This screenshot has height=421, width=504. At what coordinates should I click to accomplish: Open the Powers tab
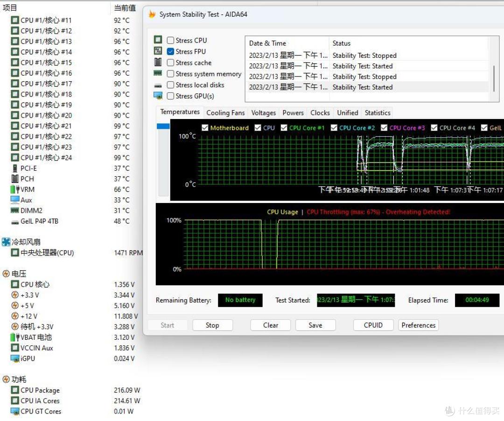click(293, 113)
